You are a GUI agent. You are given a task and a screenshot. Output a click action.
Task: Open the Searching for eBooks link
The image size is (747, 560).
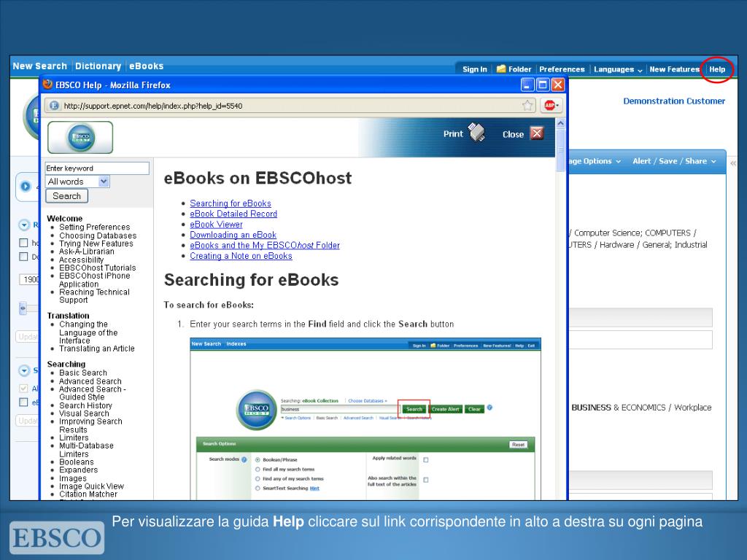click(231, 203)
